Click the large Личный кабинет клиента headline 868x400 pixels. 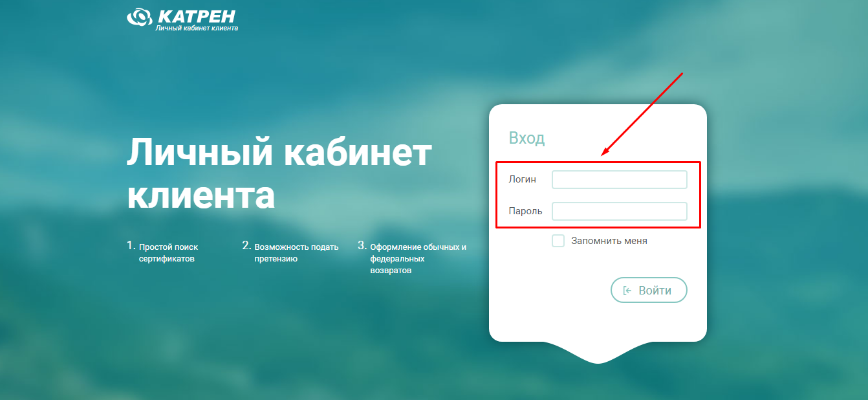point(279,174)
